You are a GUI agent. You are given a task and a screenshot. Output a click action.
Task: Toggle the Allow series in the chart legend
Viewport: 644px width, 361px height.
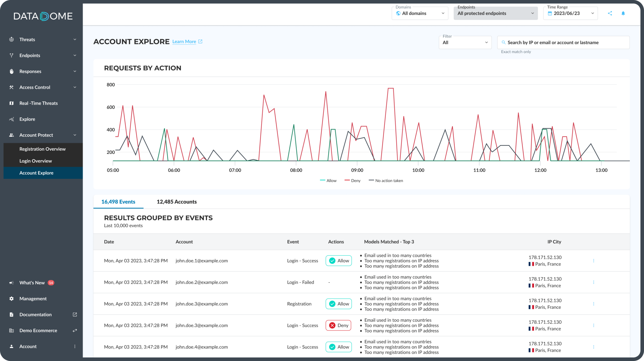coord(328,180)
